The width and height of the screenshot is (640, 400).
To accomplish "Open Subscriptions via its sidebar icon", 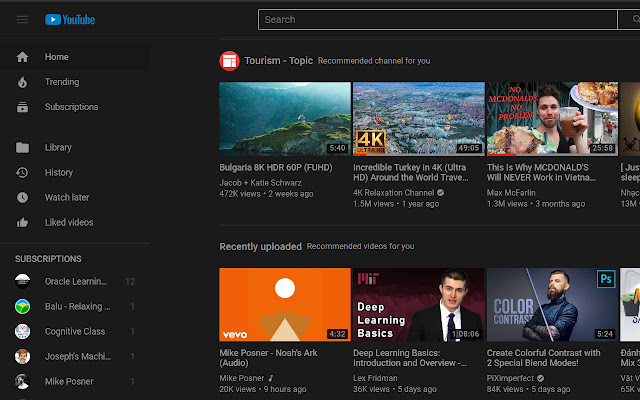I will [x=22, y=107].
